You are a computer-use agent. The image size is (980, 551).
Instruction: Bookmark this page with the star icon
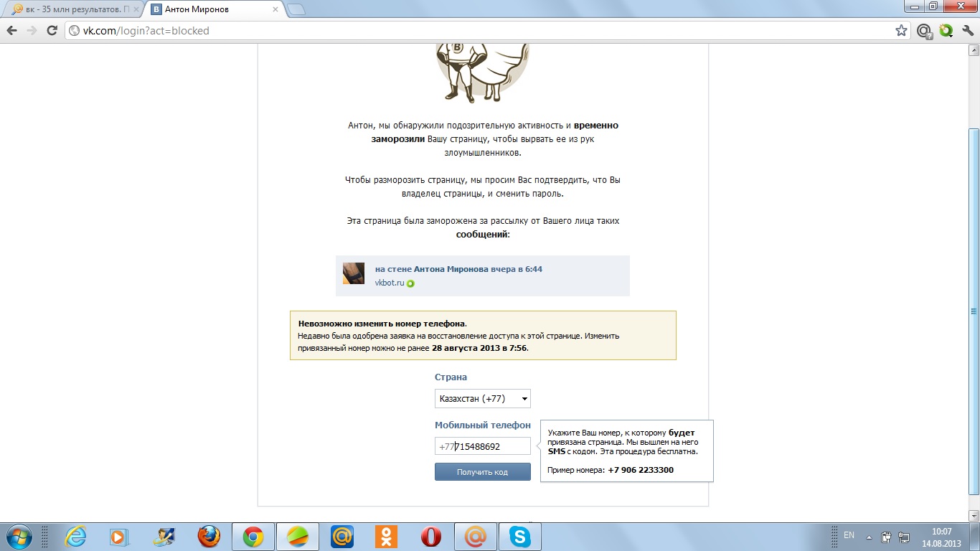pos(901,31)
